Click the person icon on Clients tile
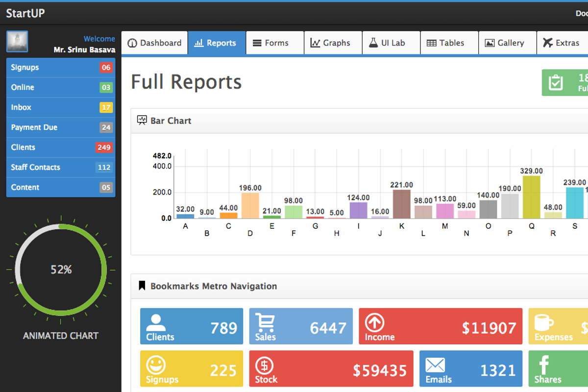The width and height of the screenshot is (588, 392). [x=156, y=322]
